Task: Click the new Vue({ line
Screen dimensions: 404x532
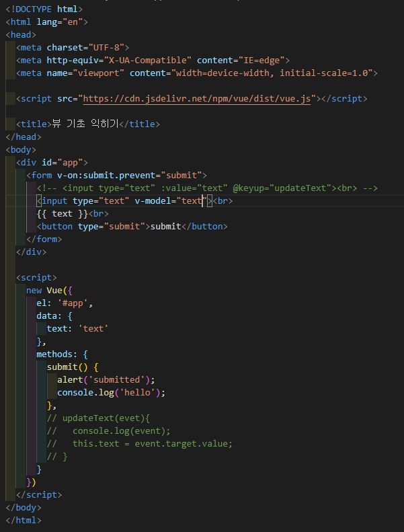Action: (x=49, y=291)
